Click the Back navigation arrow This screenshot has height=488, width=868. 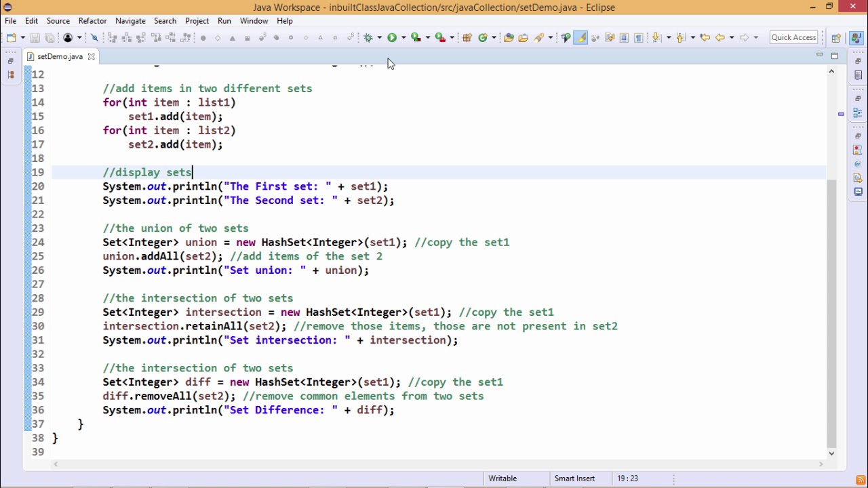point(720,38)
